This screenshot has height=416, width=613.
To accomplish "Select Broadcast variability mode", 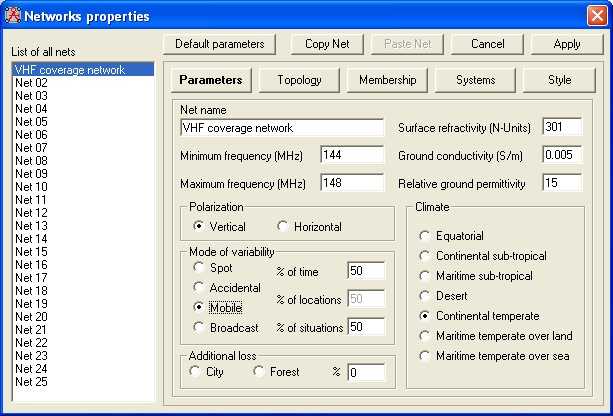I will [199, 327].
